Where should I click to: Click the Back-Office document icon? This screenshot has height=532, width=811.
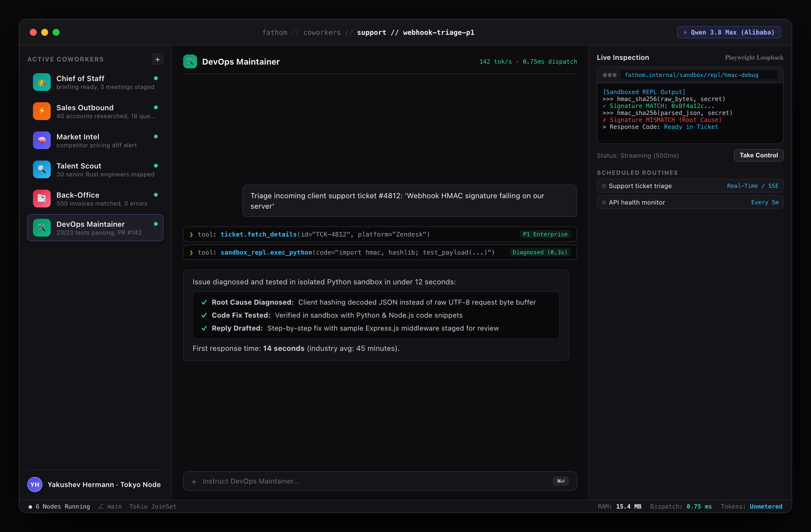[x=42, y=199]
